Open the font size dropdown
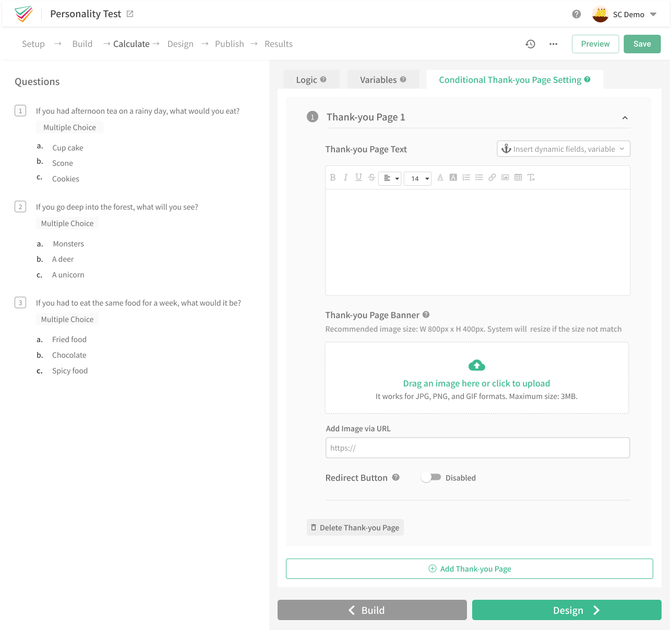Screen dimensions: 672x630 [417, 178]
